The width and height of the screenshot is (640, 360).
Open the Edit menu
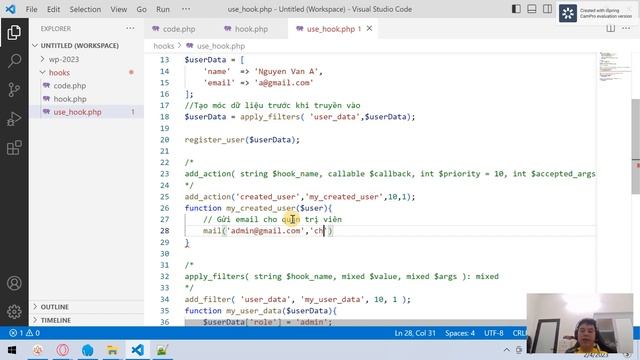click(x=53, y=9)
